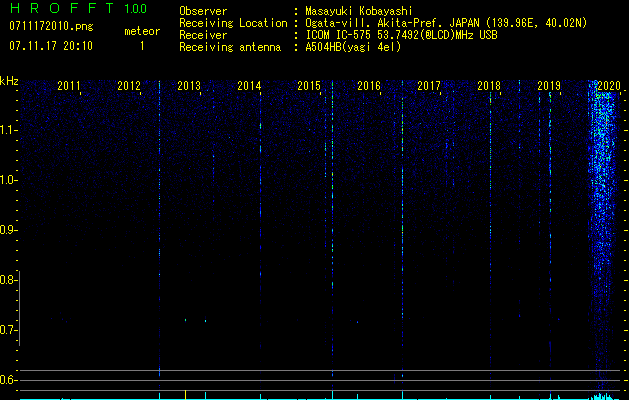Click the 2017 time marker
The height and width of the screenshot is (400, 629).
tap(429, 85)
